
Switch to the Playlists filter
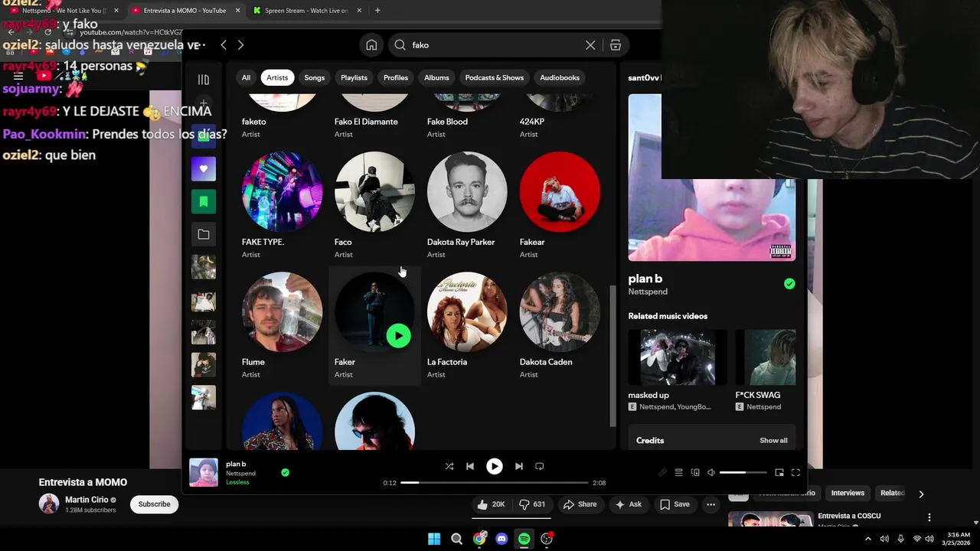pos(354,77)
